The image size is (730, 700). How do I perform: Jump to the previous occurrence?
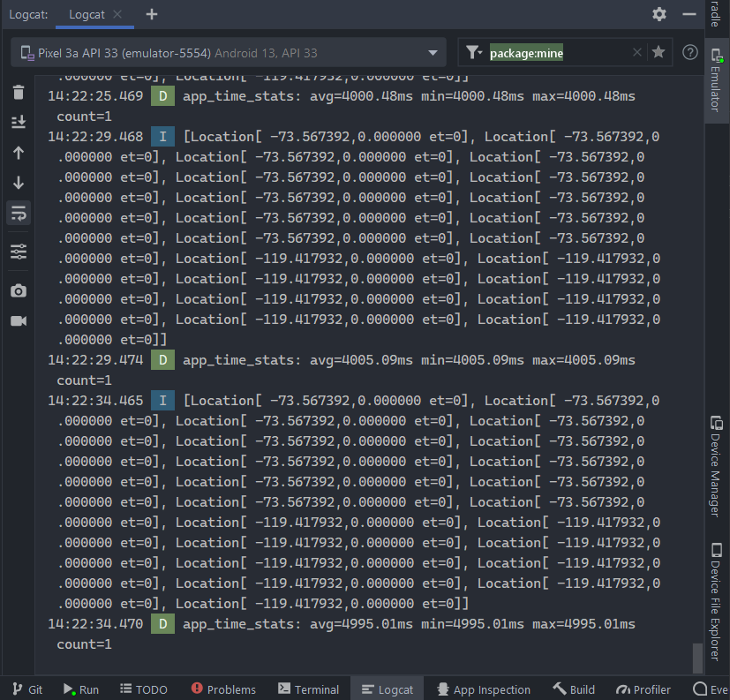19,150
